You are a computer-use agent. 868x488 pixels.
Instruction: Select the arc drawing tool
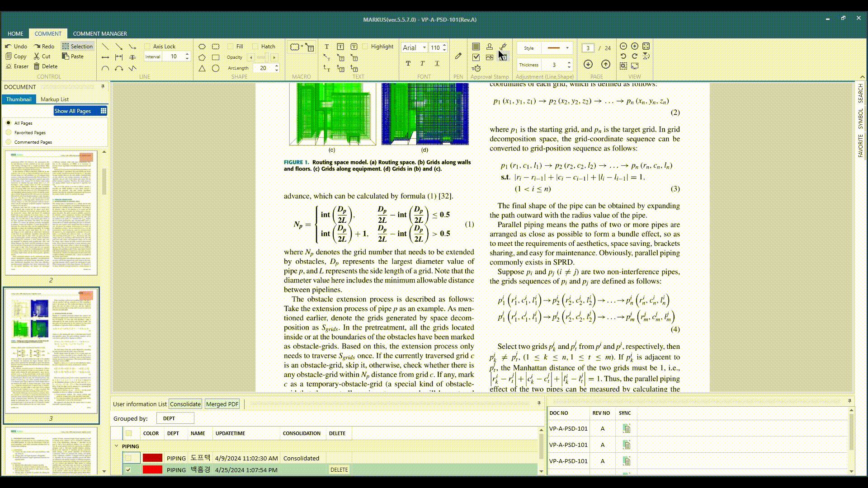105,68
